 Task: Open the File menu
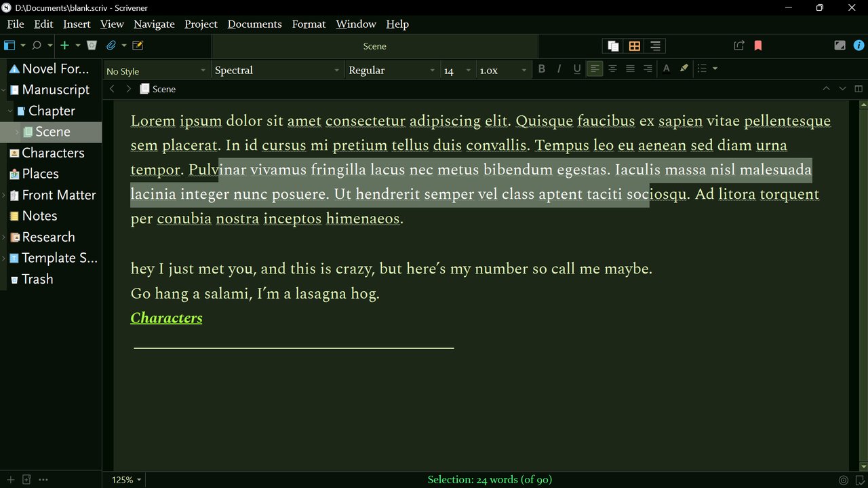point(15,24)
